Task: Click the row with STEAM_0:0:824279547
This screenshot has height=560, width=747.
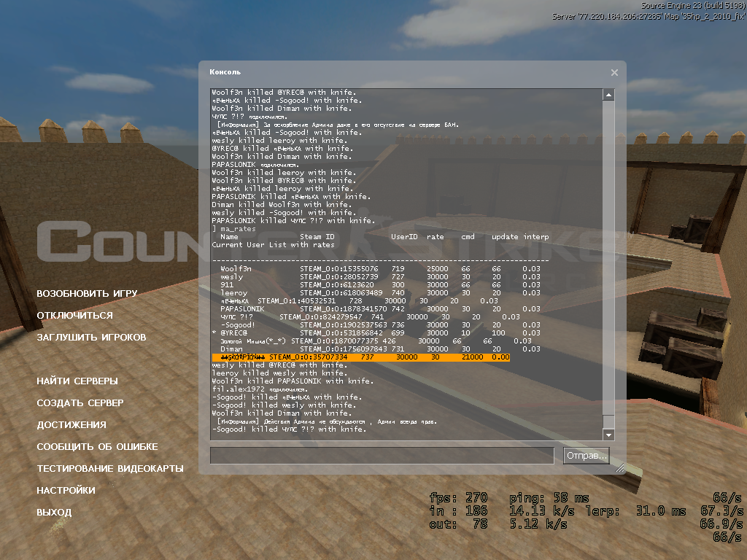Action: pyautogui.click(x=370, y=316)
